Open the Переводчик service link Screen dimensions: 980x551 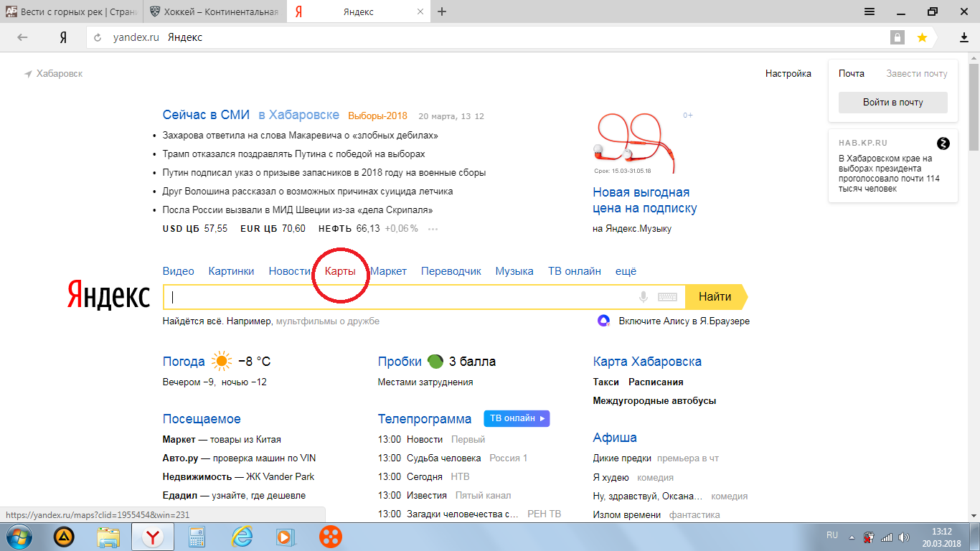(x=451, y=271)
